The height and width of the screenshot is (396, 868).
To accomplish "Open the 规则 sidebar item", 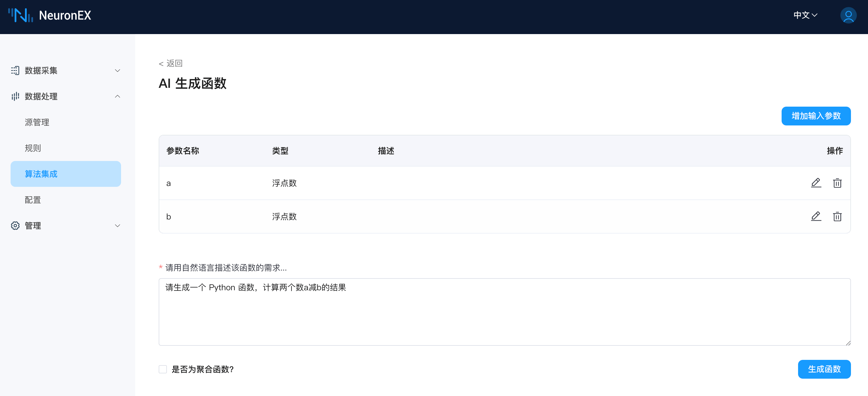I will point(33,148).
